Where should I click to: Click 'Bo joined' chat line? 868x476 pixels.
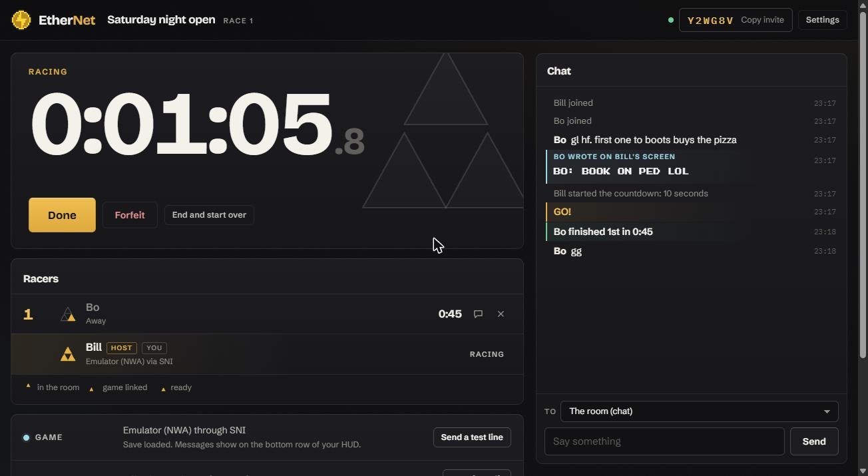pyautogui.click(x=572, y=121)
